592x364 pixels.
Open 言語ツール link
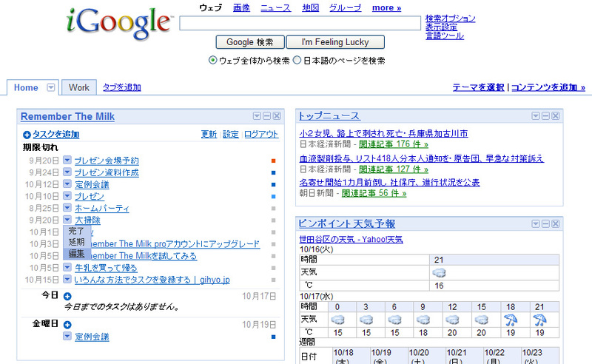(x=445, y=36)
